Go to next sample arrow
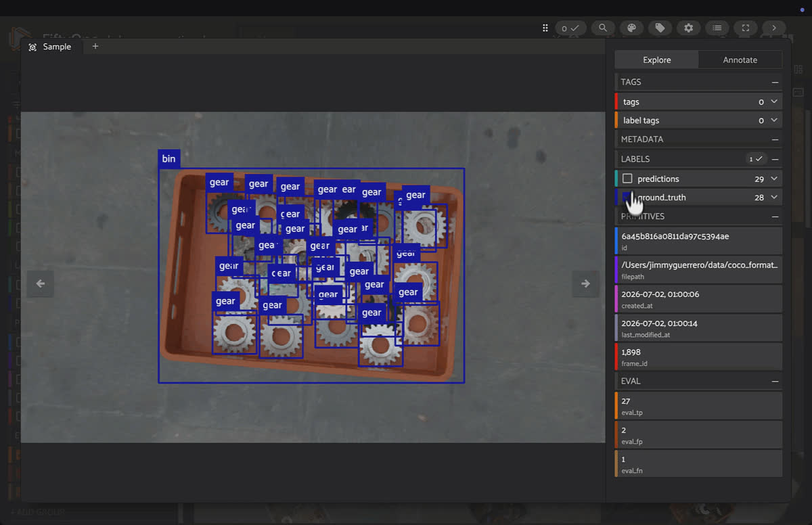The width and height of the screenshot is (812, 525). click(x=585, y=284)
